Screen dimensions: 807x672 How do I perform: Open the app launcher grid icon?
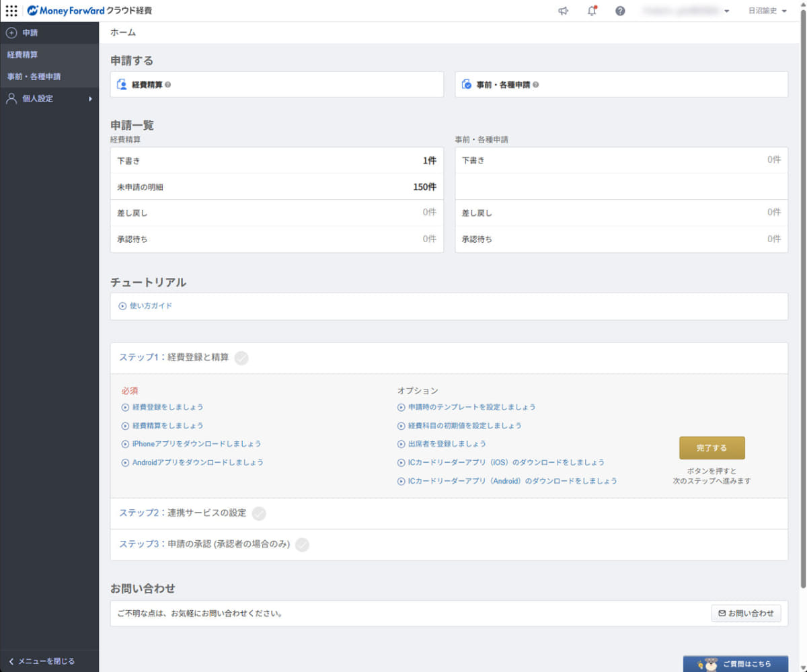tap(11, 11)
